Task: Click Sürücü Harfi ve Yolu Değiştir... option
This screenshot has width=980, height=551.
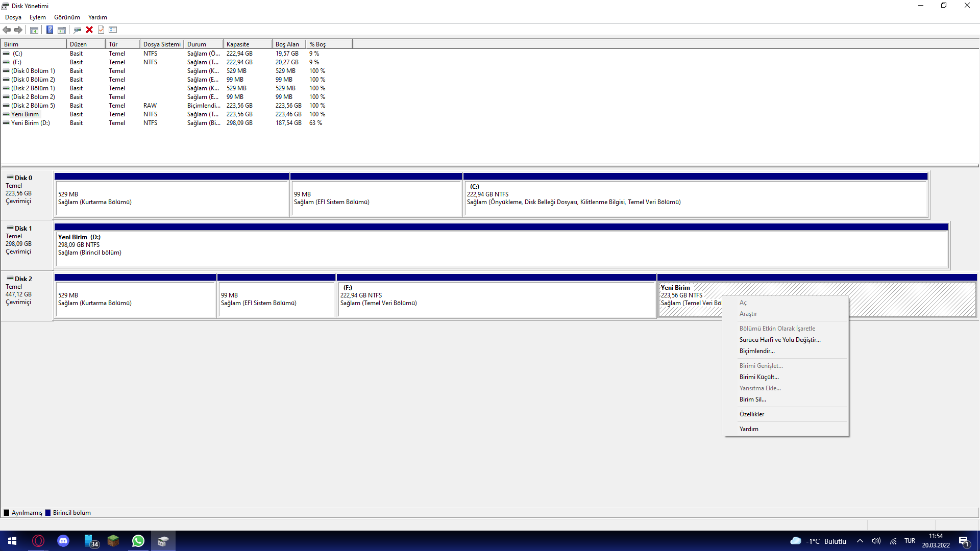Action: pyautogui.click(x=780, y=340)
